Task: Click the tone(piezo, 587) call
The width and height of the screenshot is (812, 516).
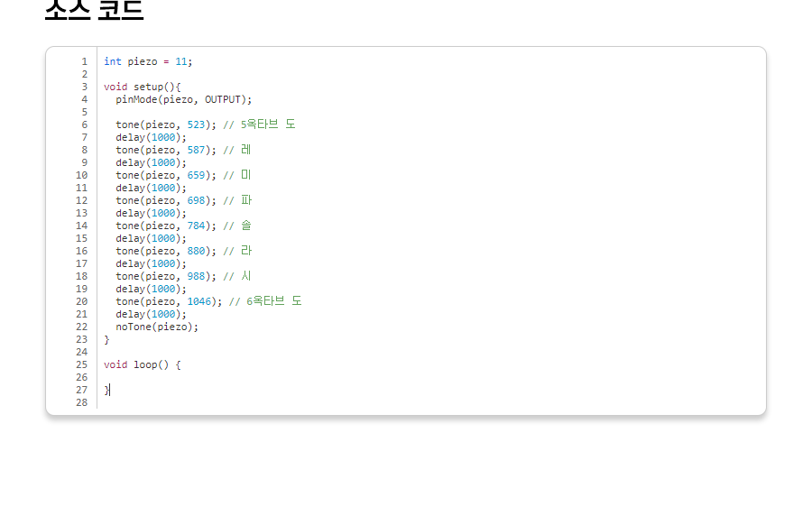Action: coord(165,150)
